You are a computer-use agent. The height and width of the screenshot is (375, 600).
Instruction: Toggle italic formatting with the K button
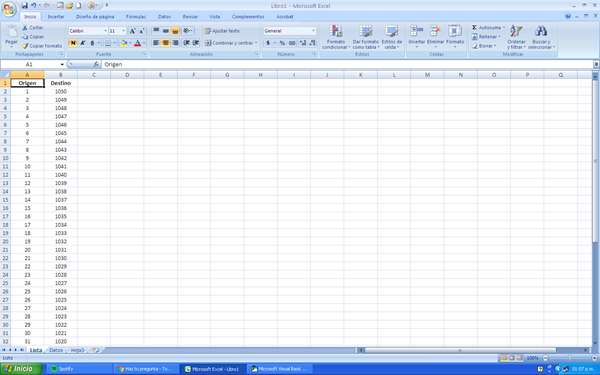tap(82, 43)
